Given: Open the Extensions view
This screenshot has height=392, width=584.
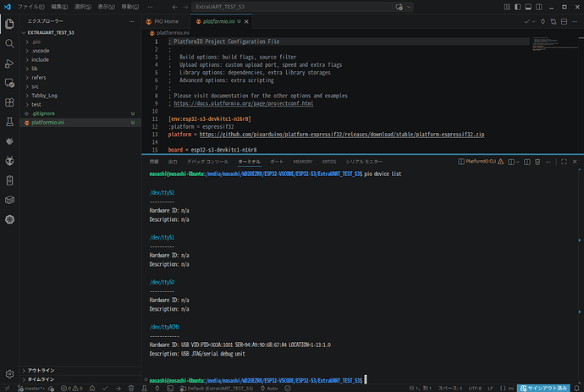Looking at the screenshot, I should 9,102.
